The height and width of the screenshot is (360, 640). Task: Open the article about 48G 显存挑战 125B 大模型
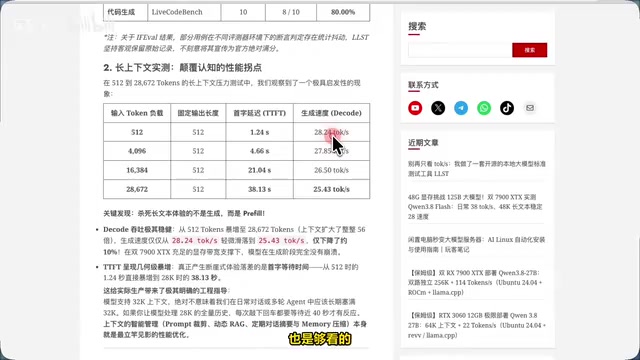475,207
